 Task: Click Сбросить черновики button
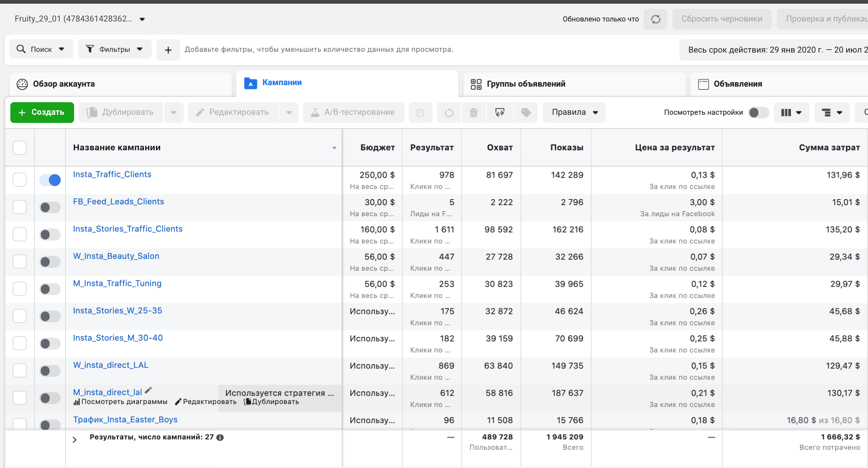tap(722, 19)
